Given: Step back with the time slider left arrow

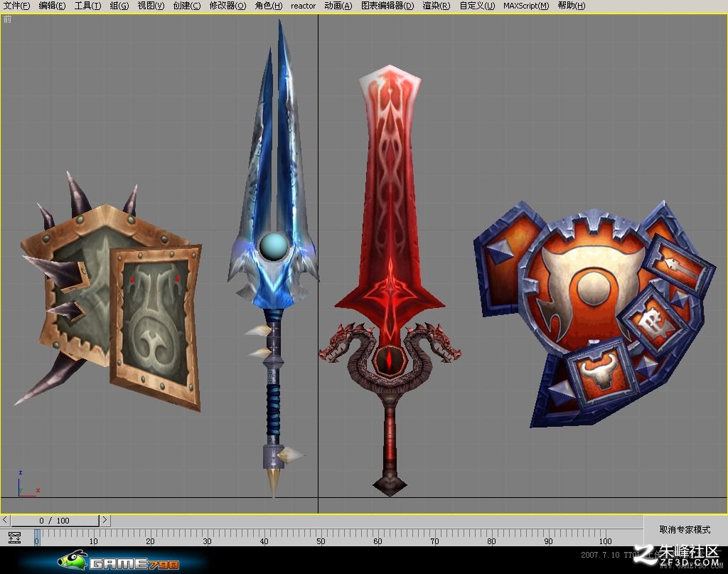Looking at the screenshot, I should [5, 520].
